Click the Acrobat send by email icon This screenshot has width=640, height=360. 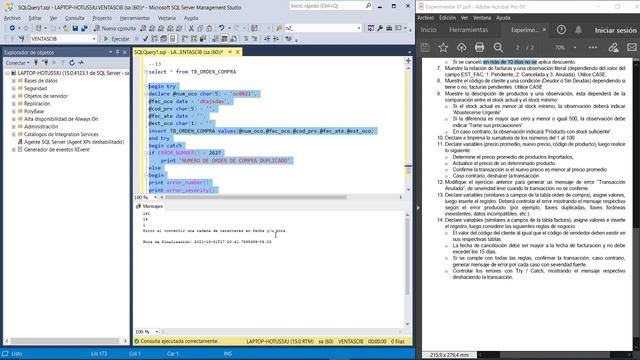[631, 47]
